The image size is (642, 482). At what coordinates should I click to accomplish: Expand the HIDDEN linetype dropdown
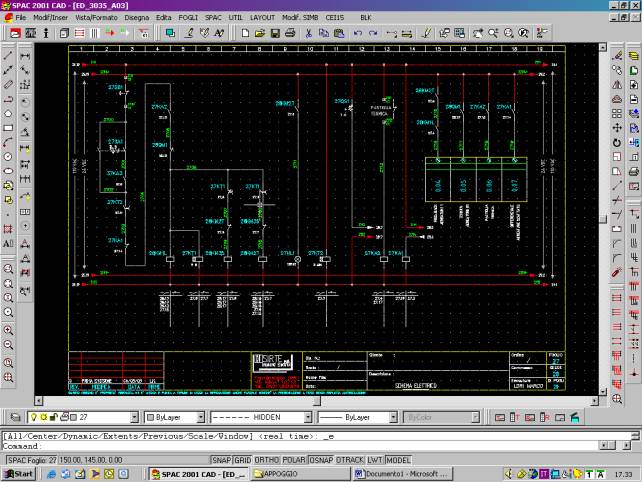(308, 417)
